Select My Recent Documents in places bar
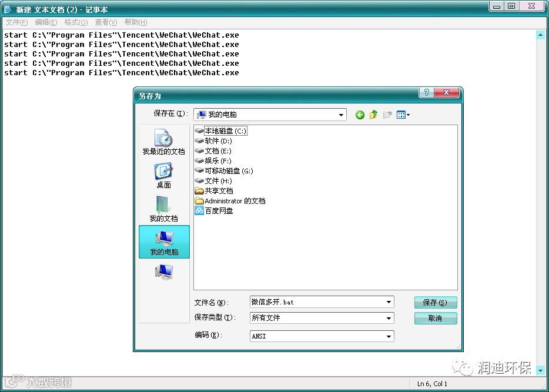The width and height of the screenshot is (549, 392). [163, 142]
